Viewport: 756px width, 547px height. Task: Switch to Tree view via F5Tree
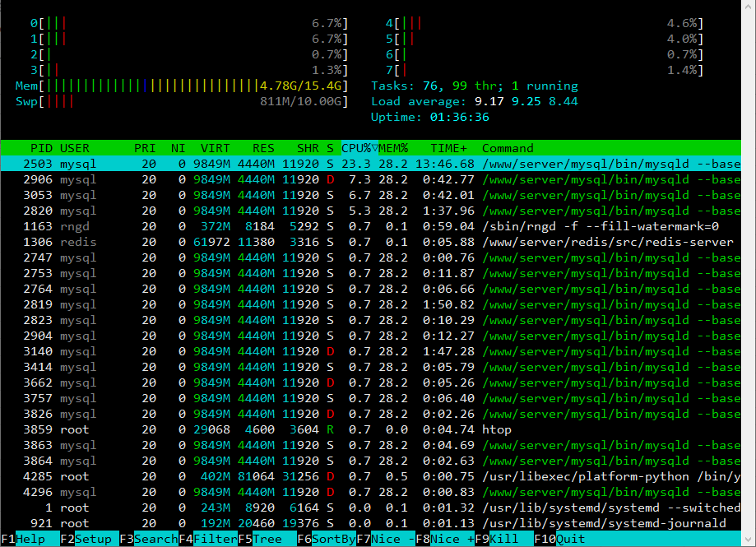click(x=261, y=539)
